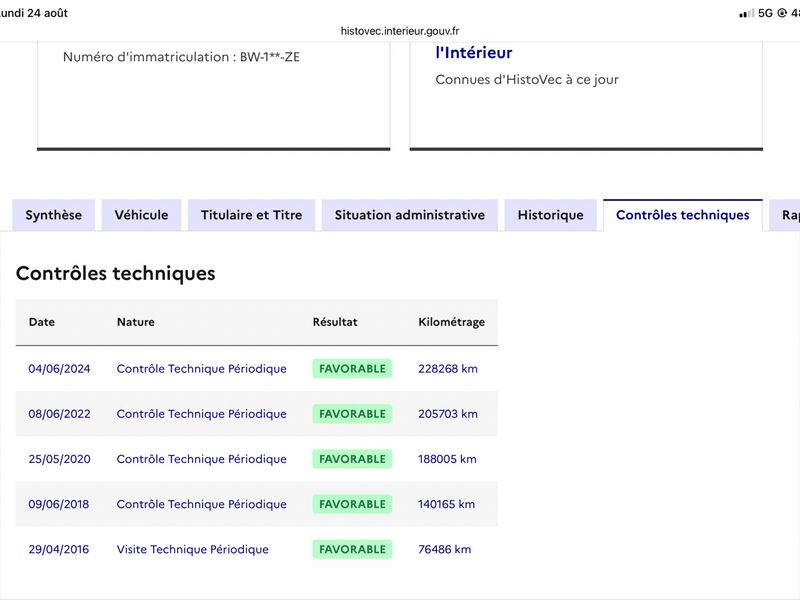Click the Contrôles techniques section heading
This screenshot has width=800, height=600.
(116, 273)
